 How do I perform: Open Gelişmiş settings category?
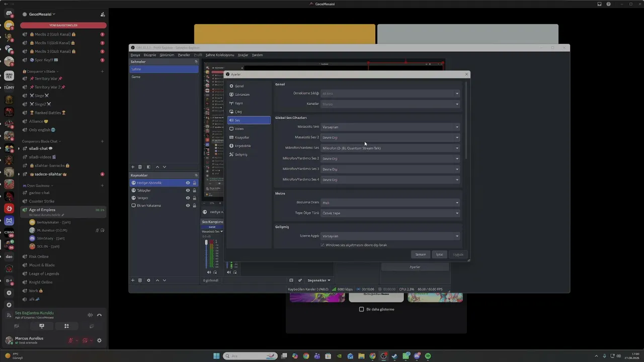click(249, 154)
